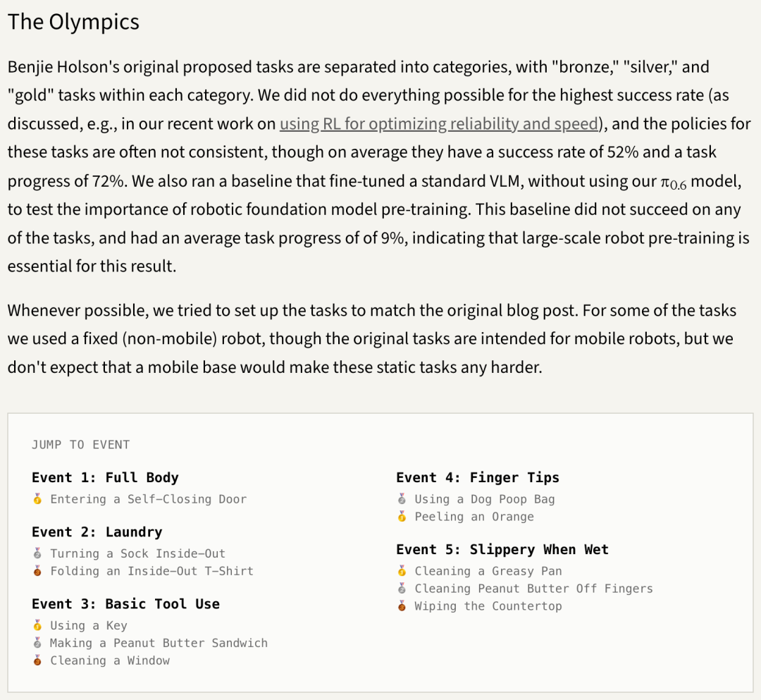Open Folding an Inside-Out T-Shirt entry
This screenshot has width=761, height=700.
152,571
